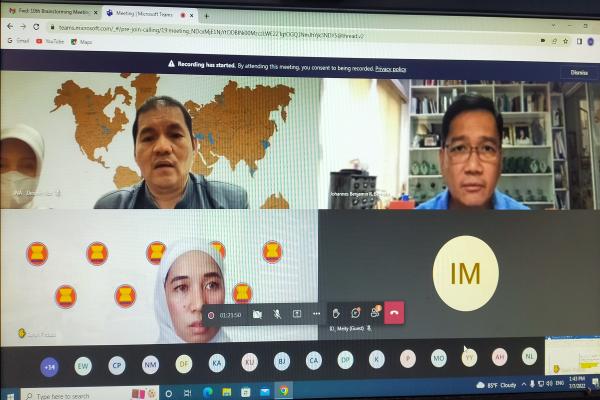Unmute the microphone in meeting toolbar
This screenshot has width=600, height=400.
coord(277,314)
